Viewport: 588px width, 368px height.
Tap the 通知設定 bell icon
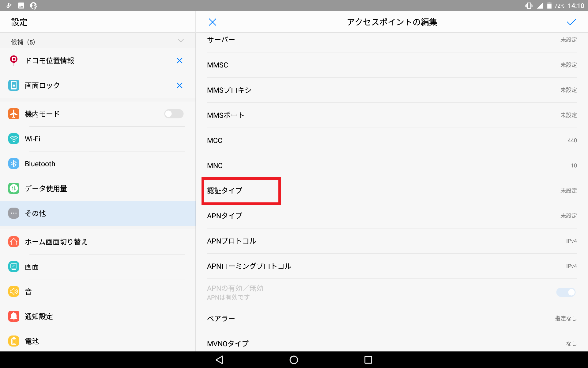pyautogui.click(x=14, y=316)
